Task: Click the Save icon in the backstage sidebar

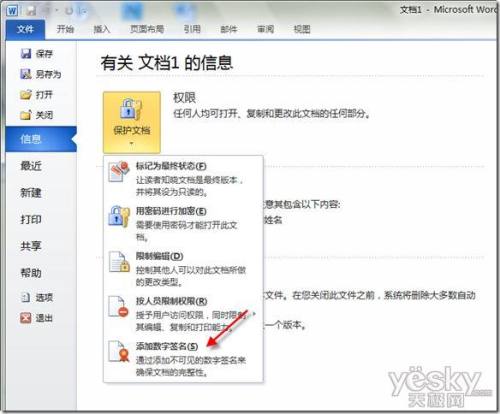Action: pos(26,53)
